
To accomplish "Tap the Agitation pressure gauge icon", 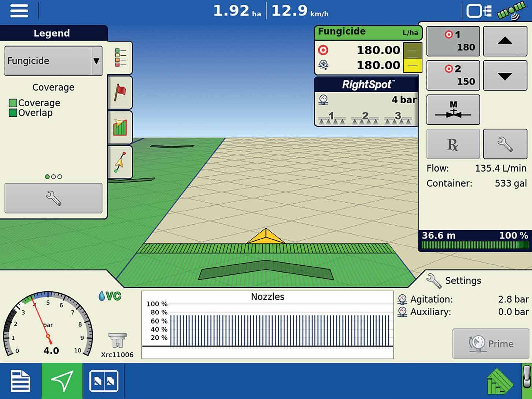I will point(402,299).
